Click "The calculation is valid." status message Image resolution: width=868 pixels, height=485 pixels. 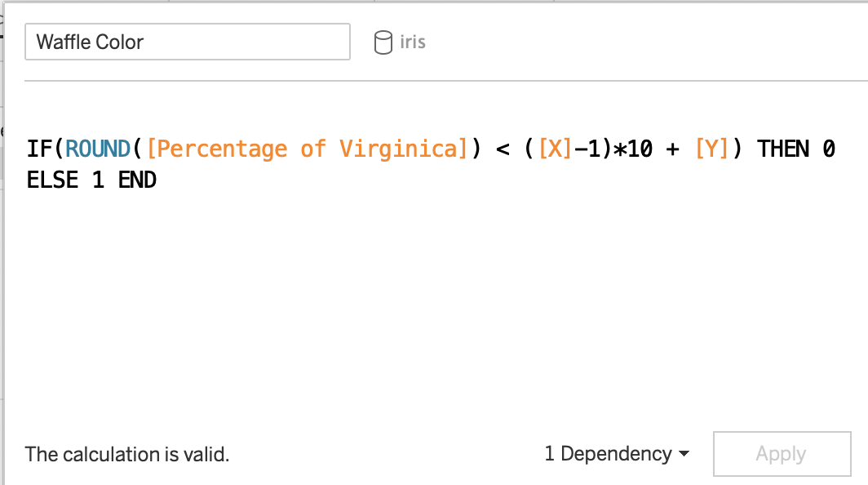[x=127, y=455]
